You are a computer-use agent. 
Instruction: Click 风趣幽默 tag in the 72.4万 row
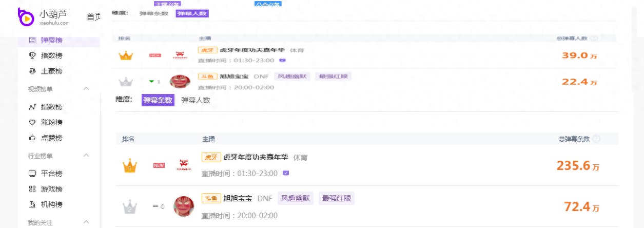pyautogui.click(x=296, y=198)
